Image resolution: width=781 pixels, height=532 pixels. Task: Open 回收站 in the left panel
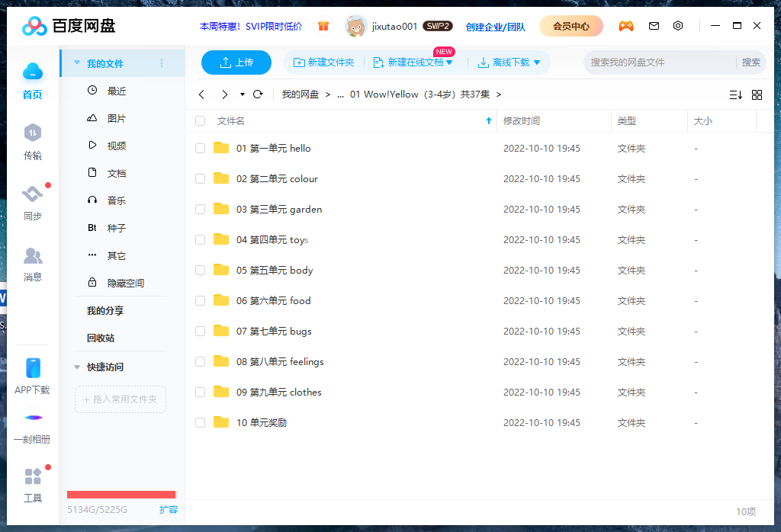tap(101, 338)
